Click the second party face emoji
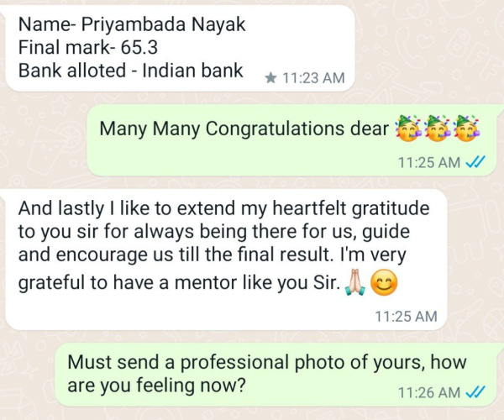This screenshot has width=504, height=420. pos(437,128)
